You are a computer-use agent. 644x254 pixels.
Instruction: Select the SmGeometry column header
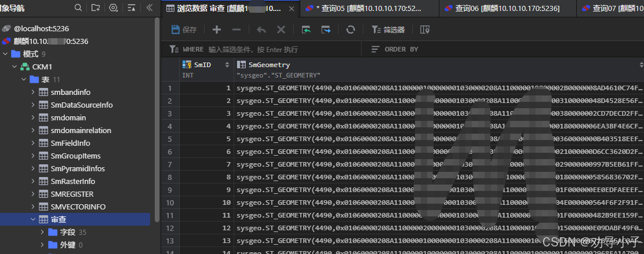tap(439, 69)
